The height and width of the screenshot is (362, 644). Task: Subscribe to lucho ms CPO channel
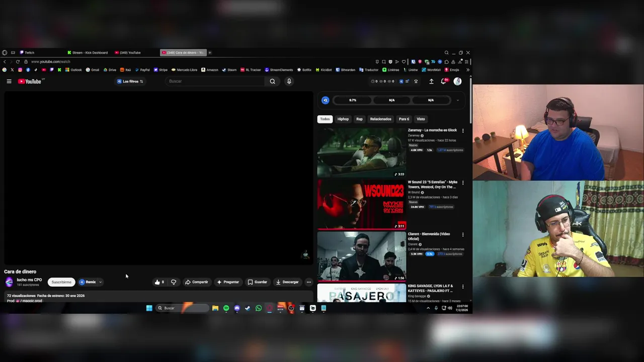click(61, 282)
